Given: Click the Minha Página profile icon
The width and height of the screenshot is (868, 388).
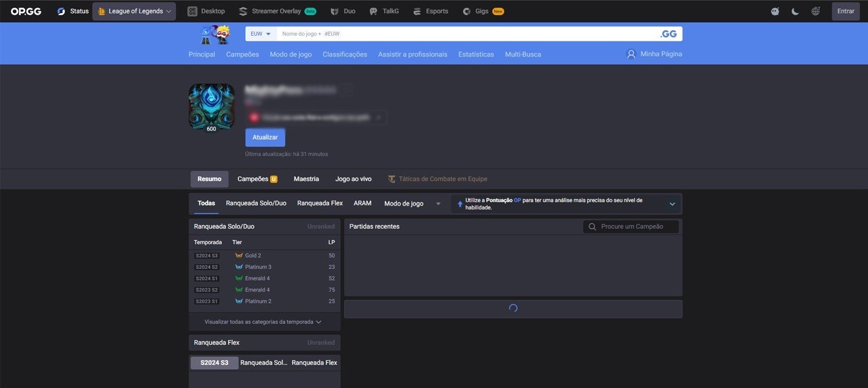Looking at the screenshot, I should 631,54.
